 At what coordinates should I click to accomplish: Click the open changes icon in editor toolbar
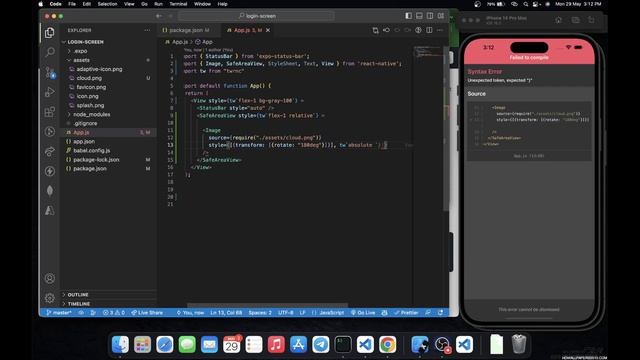click(376, 30)
